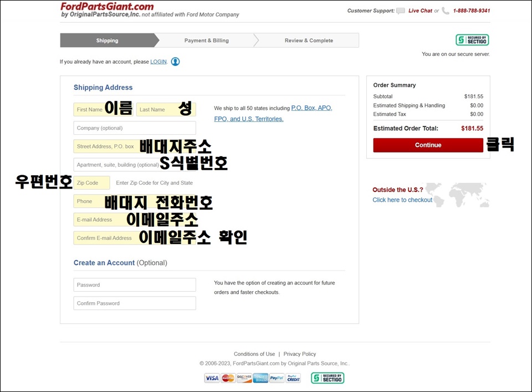The image size is (532, 392).
Task: Click the FordPartsGiant.com logo
Action: point(107,7)
